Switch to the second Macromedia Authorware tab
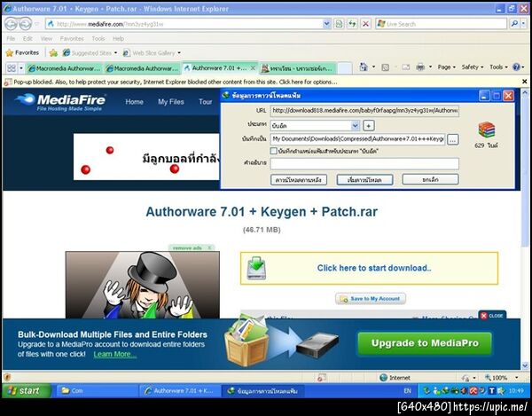532x416 pixels. (x=143, y=68)
